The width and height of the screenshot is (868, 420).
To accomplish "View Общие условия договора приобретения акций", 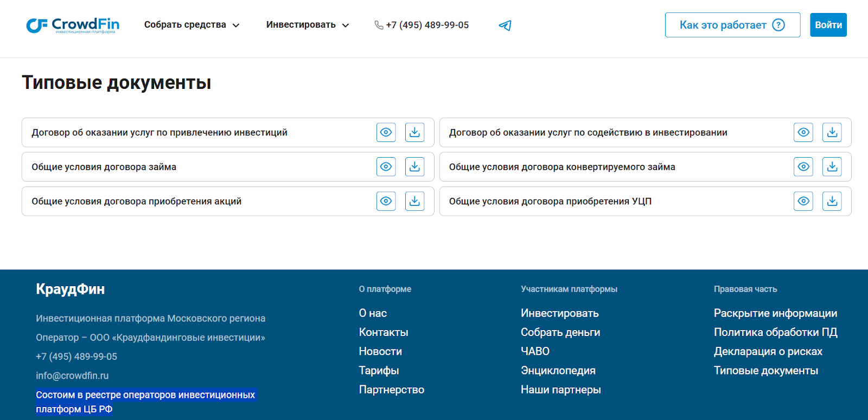I will [x=386, y=201].
